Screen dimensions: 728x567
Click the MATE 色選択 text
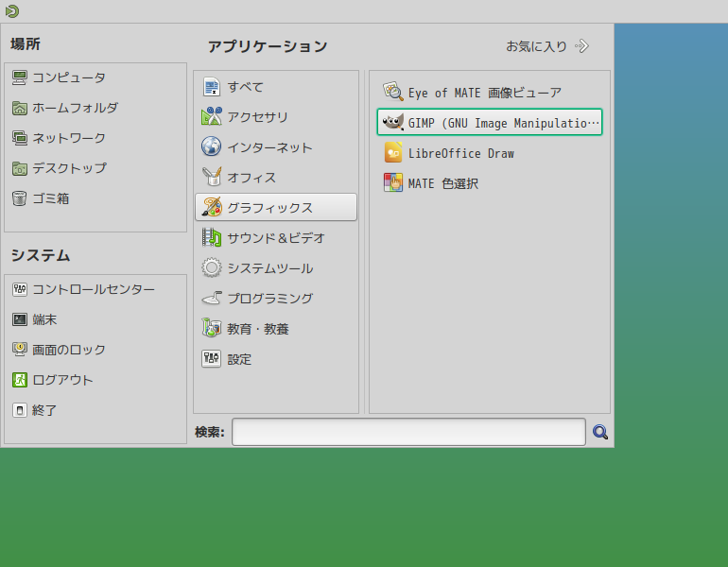click(x=443, y=183)
